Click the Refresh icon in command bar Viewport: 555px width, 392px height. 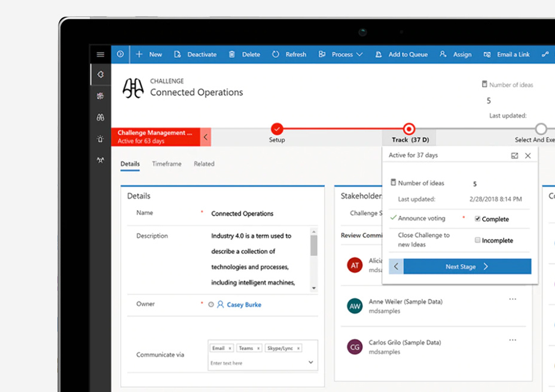[276, 54]
